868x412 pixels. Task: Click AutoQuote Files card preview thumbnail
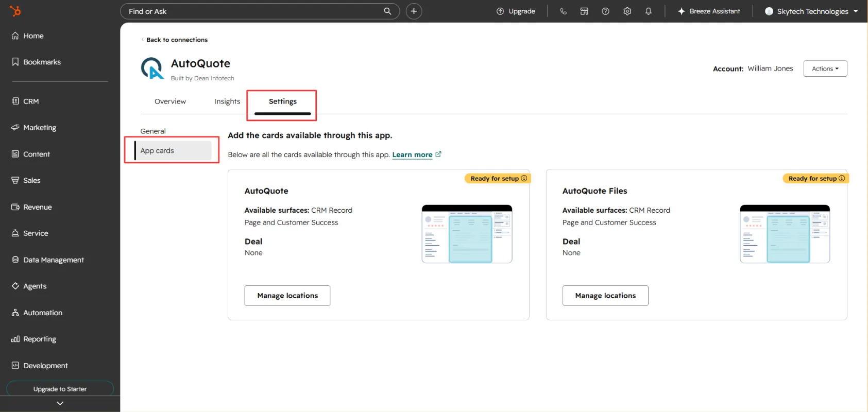tap(785, 234)
